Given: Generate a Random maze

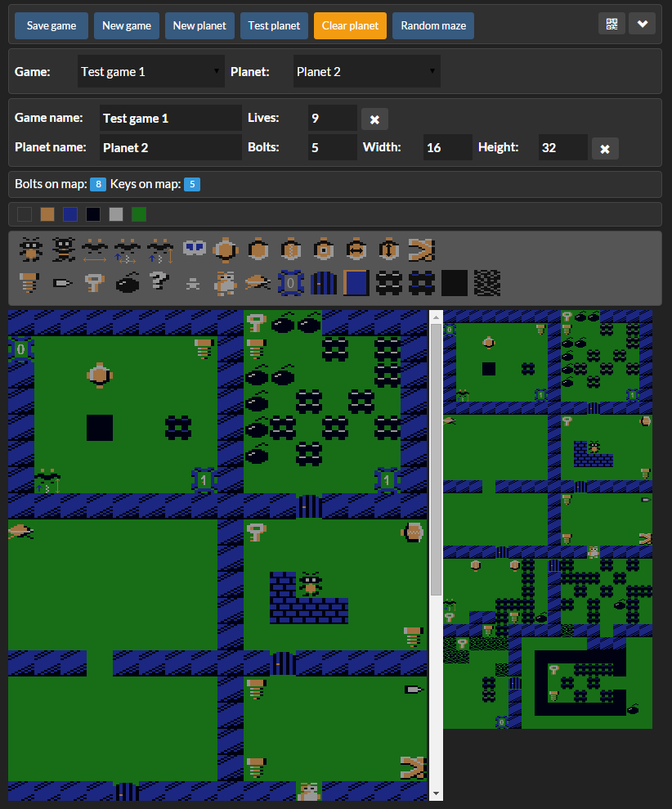Looking at the screenshot, I should (433, 26).
